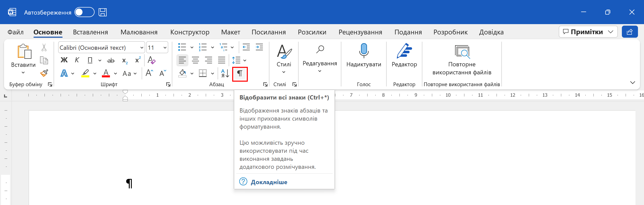This screenshot has height=205, width=644.
Task: Click the blue Share icon button
Action: pyautogui.click(x=630, y=32)
